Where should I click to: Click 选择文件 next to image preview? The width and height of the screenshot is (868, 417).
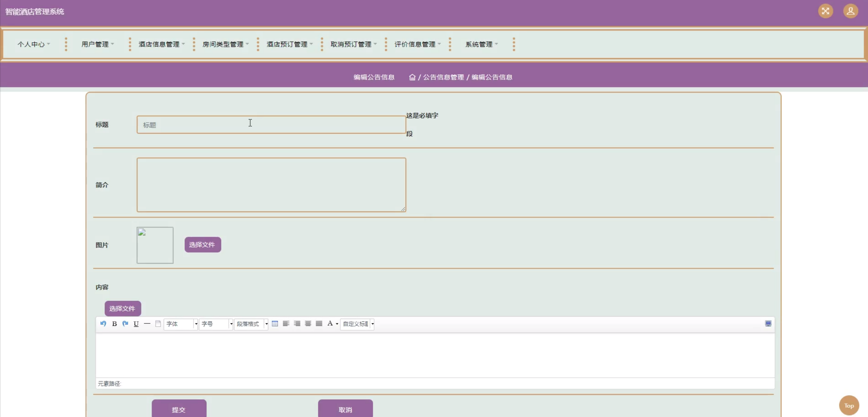click(203, 245)
